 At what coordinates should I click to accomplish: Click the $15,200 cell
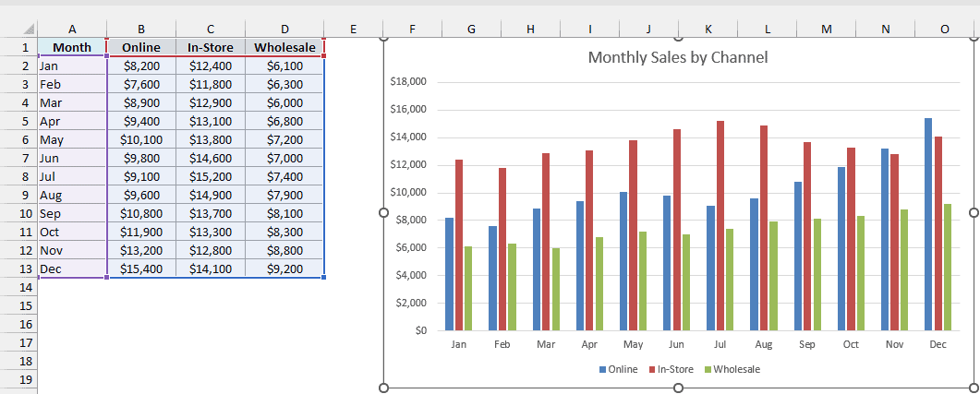211,177
